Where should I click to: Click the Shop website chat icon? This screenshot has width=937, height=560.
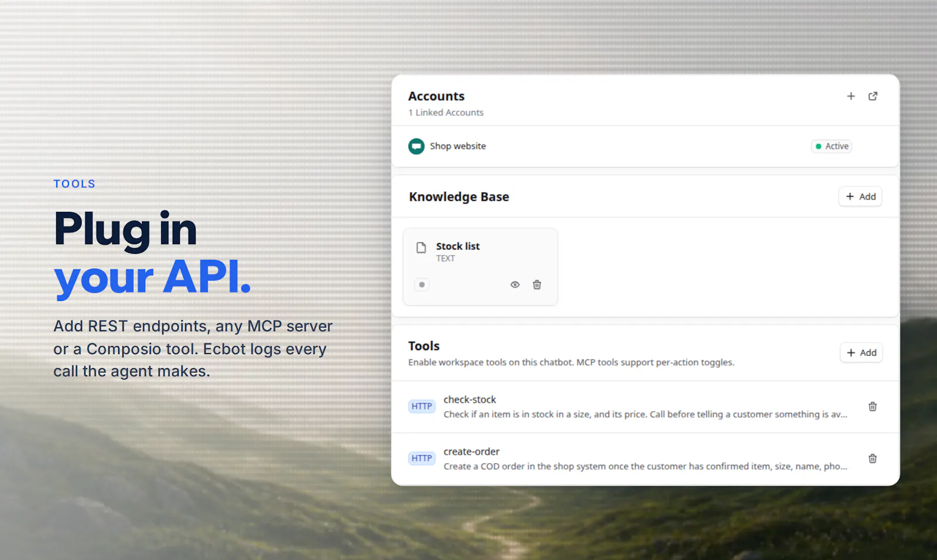pos(416,146)
